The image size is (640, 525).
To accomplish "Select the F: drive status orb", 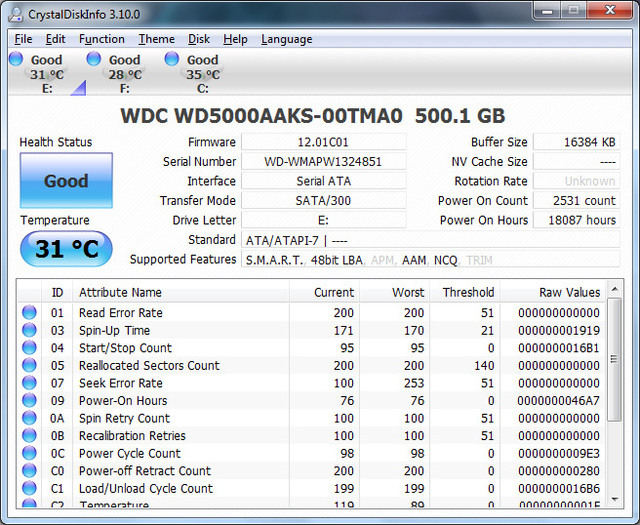I will pos(94,59).
